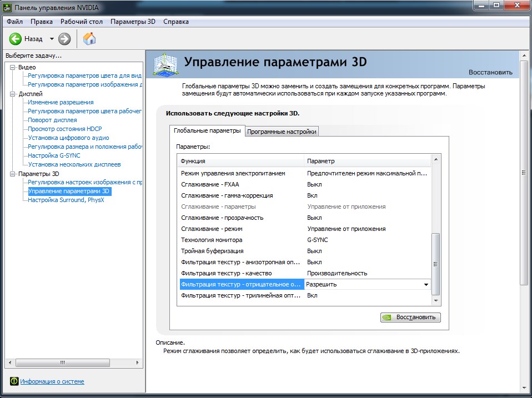Select Регулировка настроек изображения с просмотром

tap(85, 183)
